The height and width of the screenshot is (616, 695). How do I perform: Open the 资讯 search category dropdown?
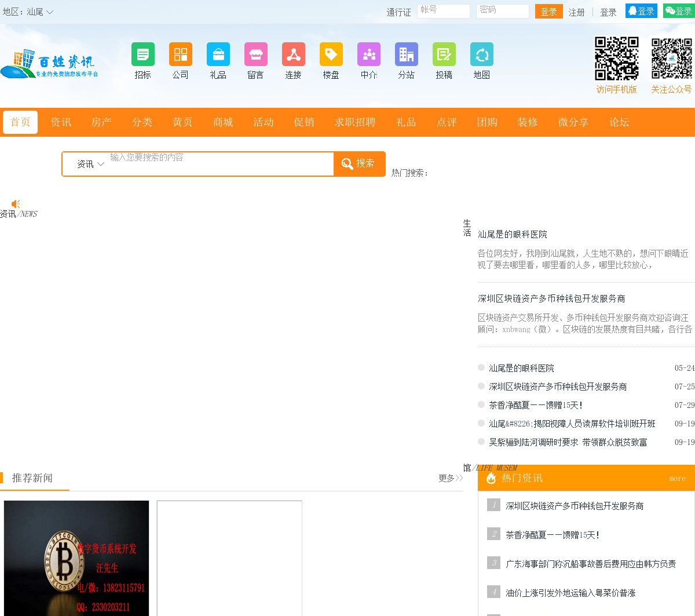[x=90, y=164]
